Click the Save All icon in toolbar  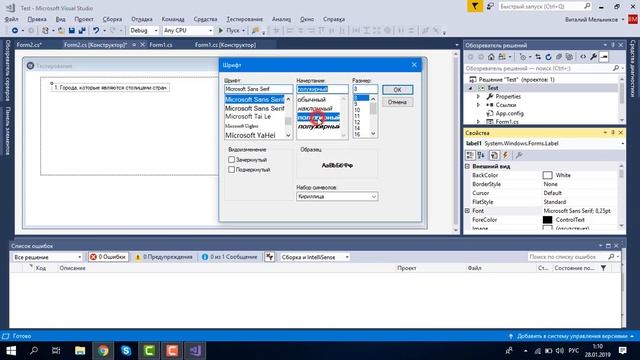coord(82,31)
